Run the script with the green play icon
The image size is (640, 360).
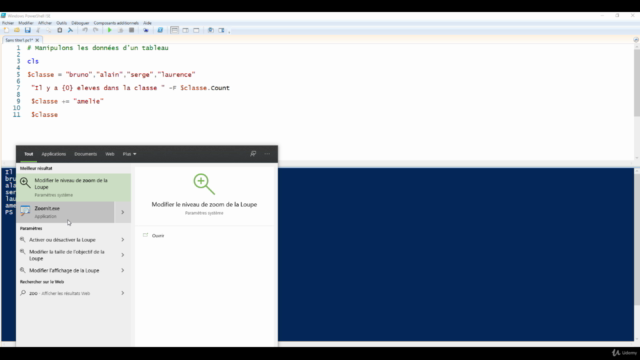109,30
